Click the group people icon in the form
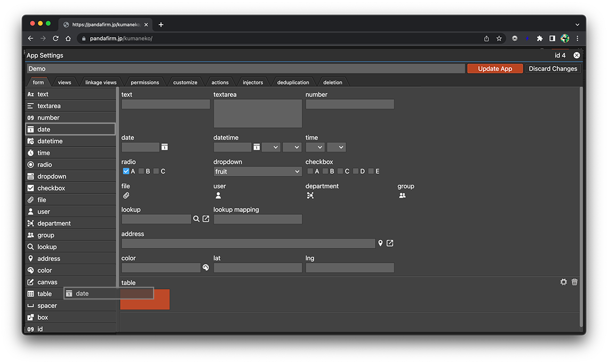The image size is (608, 364). pos(402,196)
